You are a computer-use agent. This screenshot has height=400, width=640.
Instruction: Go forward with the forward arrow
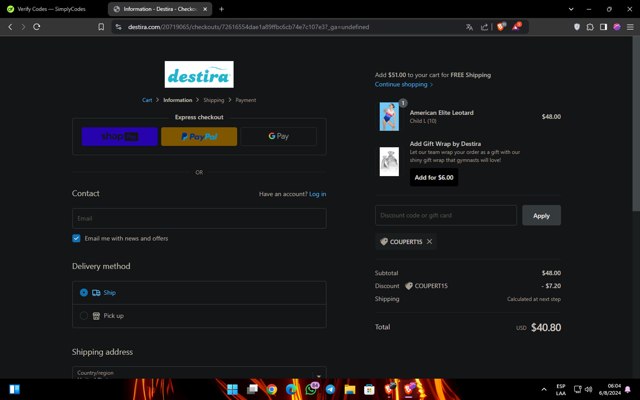click(23, 27)
